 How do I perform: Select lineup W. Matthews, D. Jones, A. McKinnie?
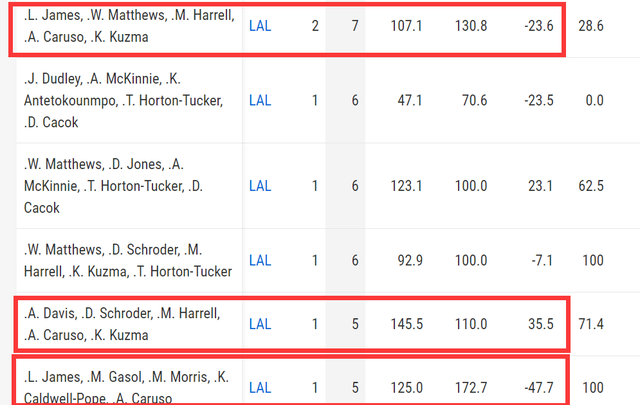tap(113, 186)
